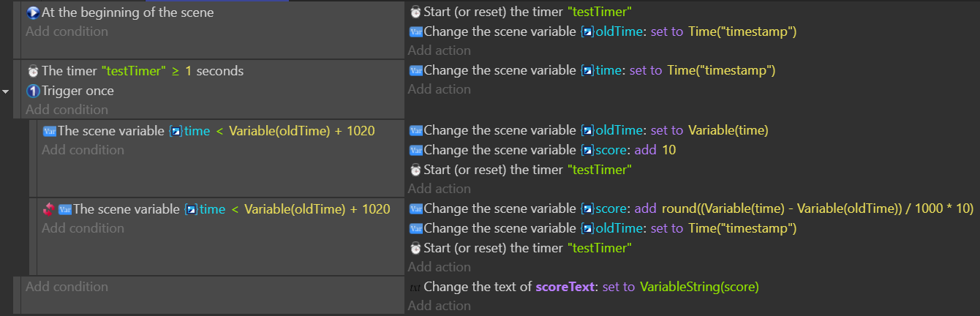Click the 'At the beginning of the scene' play icon
This screenshot has height=316, width=980.
32,12
